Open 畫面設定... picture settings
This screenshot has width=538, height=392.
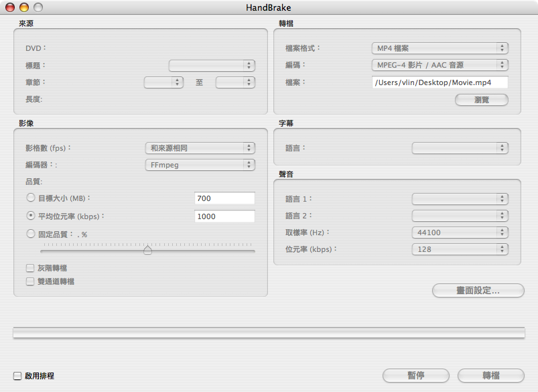(478, 290)
